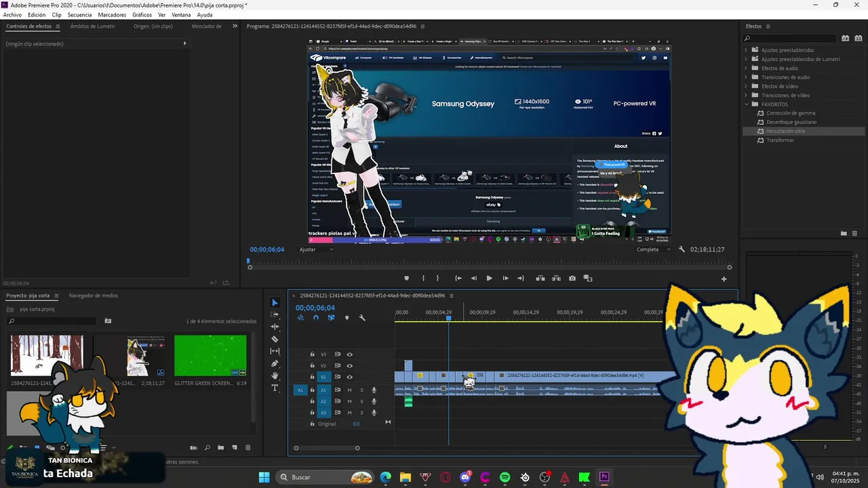Viewport: 868px width, 488px height.
Task: Click Add Marker in Program monitor
Action: (407, 278)
